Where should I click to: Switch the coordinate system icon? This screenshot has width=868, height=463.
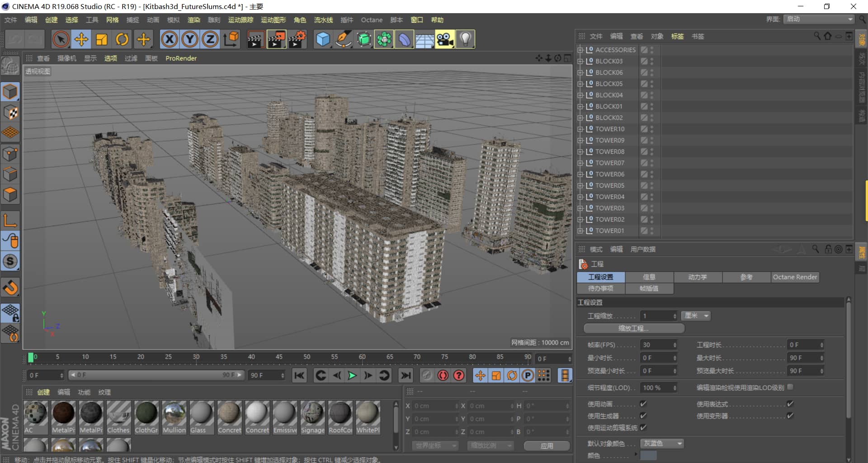click(x=231, y=39)
